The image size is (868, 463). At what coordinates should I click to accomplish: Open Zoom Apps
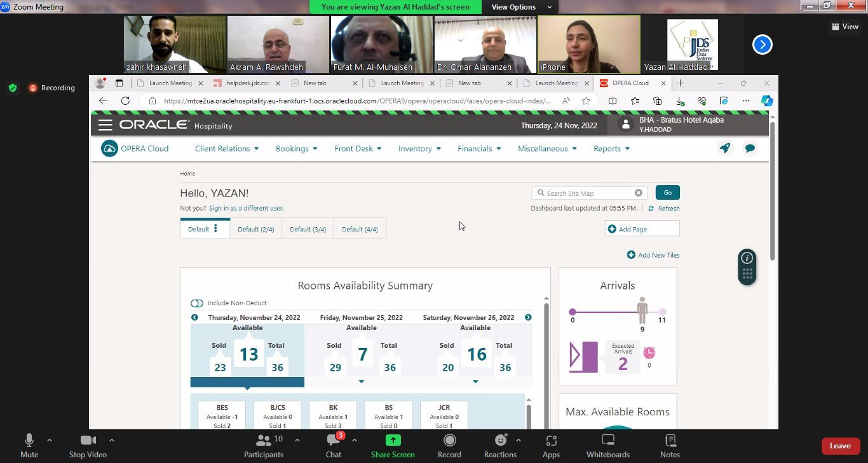(551, 446)
